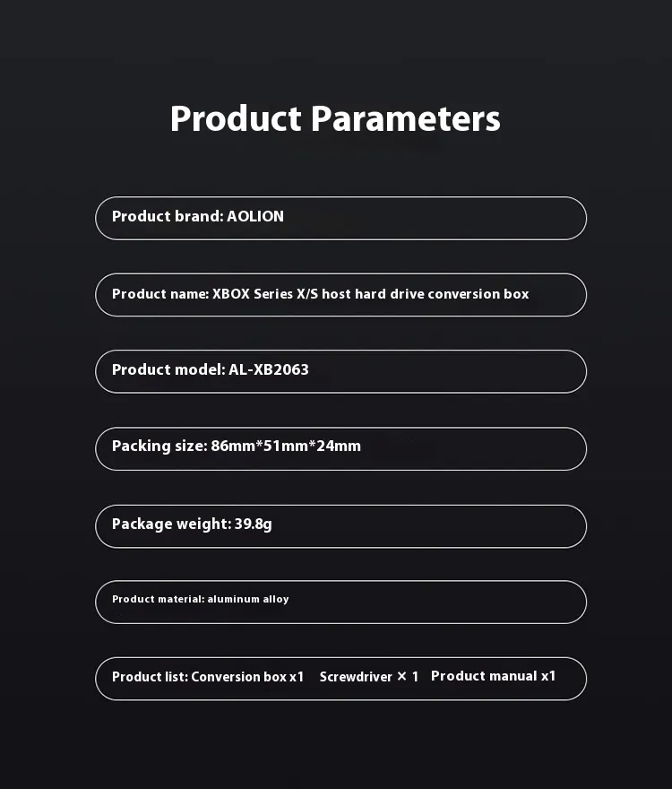This screenshot has width=672, height=789.
Task: Select the Product name row
Action: pos(340,295)
